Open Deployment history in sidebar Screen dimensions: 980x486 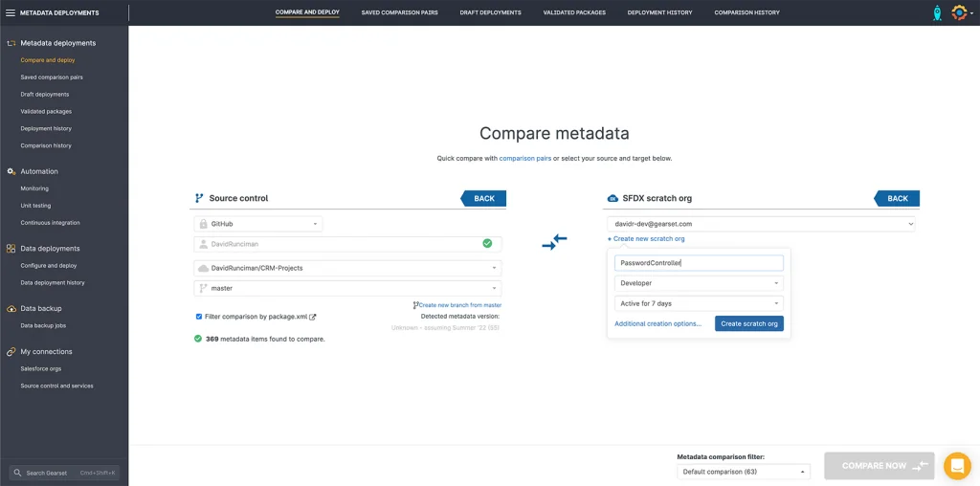click(x=46, y=129)
